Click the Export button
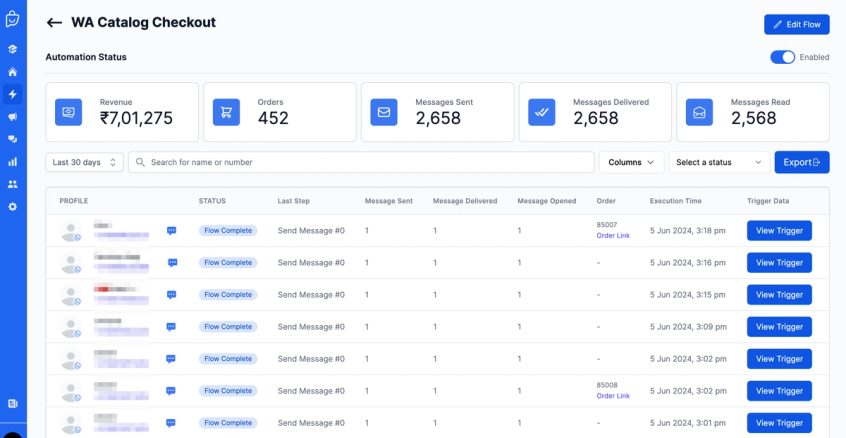 (x=802, y=162)
